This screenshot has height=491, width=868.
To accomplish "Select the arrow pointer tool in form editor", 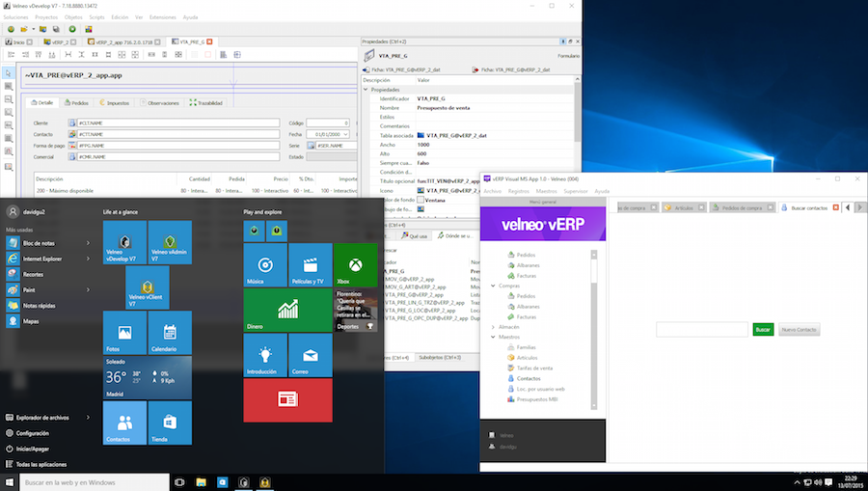I will tap(9, 73).
